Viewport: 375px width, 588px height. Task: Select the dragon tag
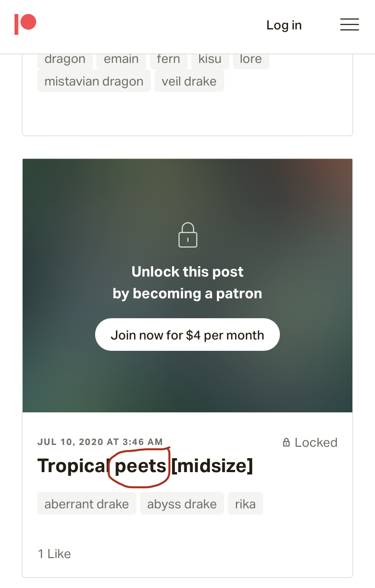[65, 59]
